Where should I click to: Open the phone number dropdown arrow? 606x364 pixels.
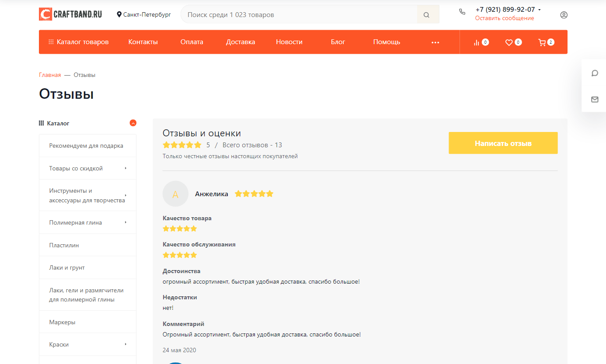539,10
